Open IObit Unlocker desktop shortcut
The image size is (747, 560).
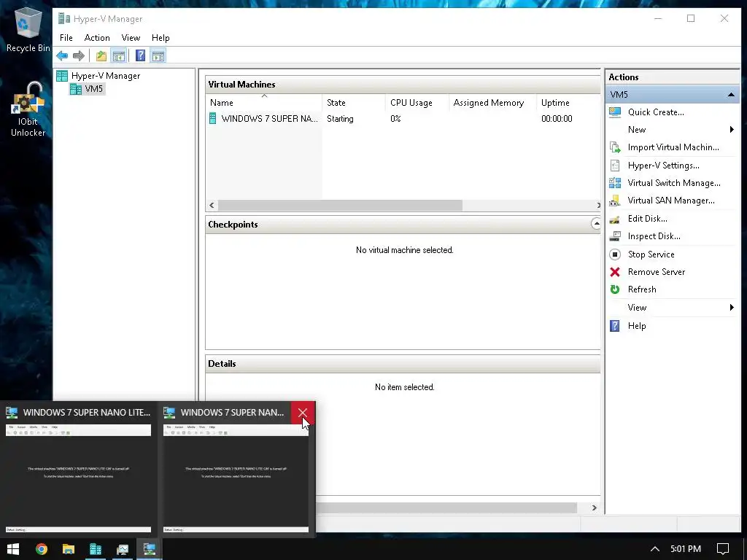click(28, 111)
